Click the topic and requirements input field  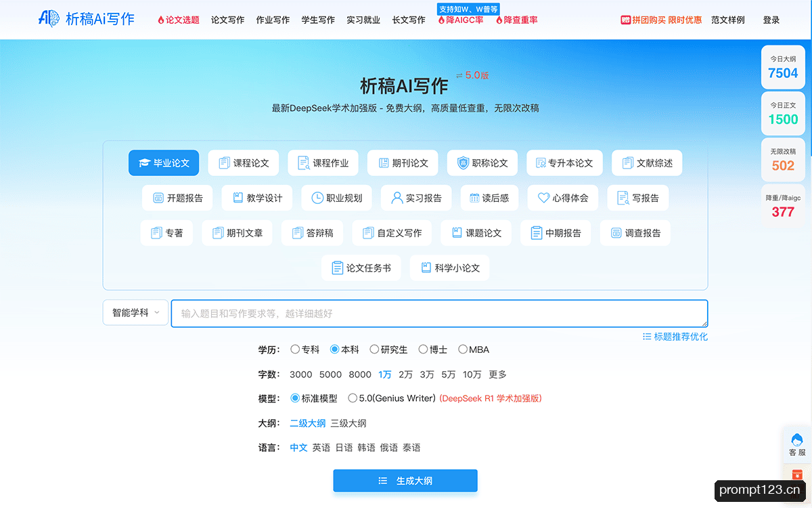(x=439, y=314)
